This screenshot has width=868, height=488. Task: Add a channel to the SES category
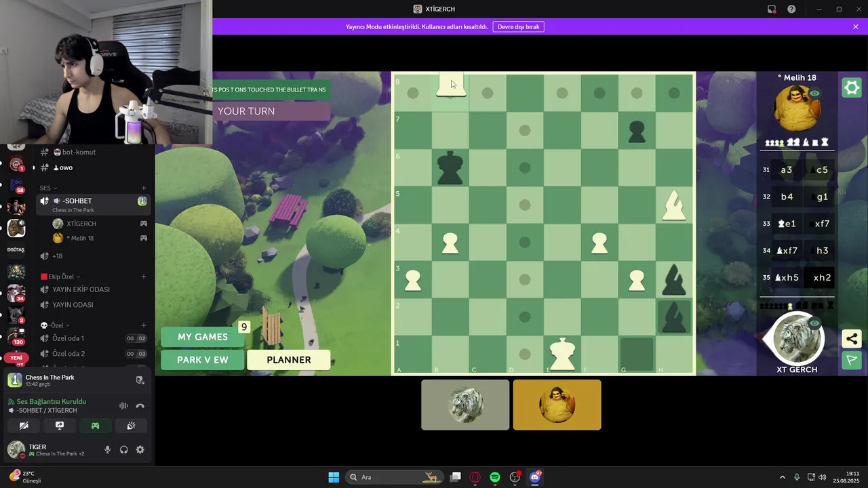pos(144,188)
